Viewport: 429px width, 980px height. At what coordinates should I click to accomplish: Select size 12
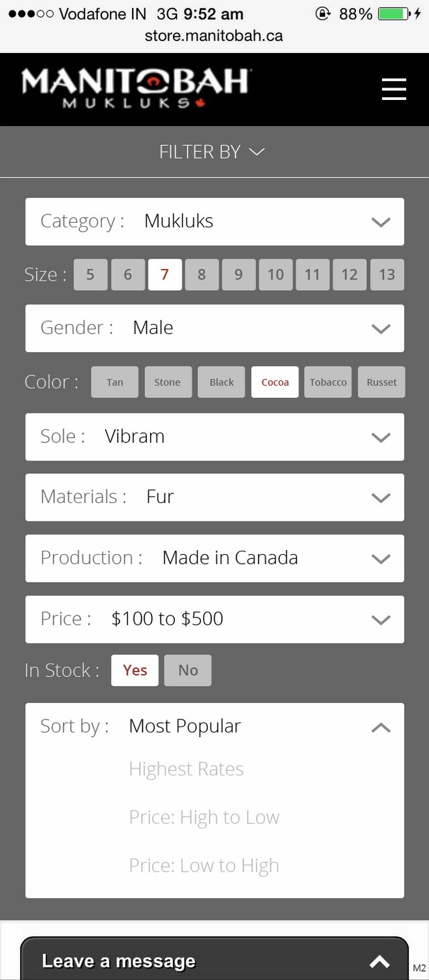point(349,274)
